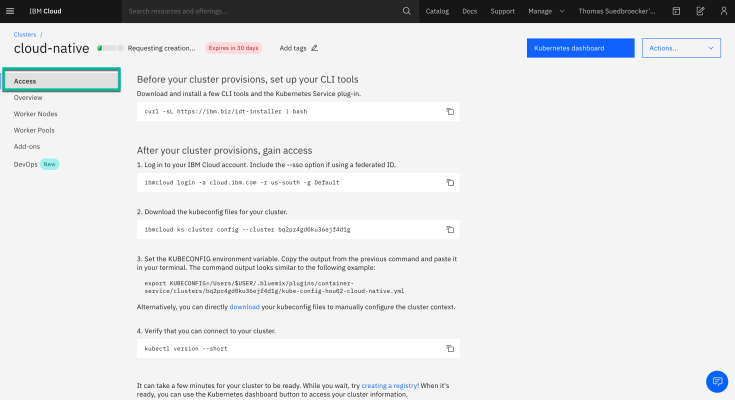Click the New badge beside DevOps
The height and width of the screenshot is (400, 735).
pos(49,164)
